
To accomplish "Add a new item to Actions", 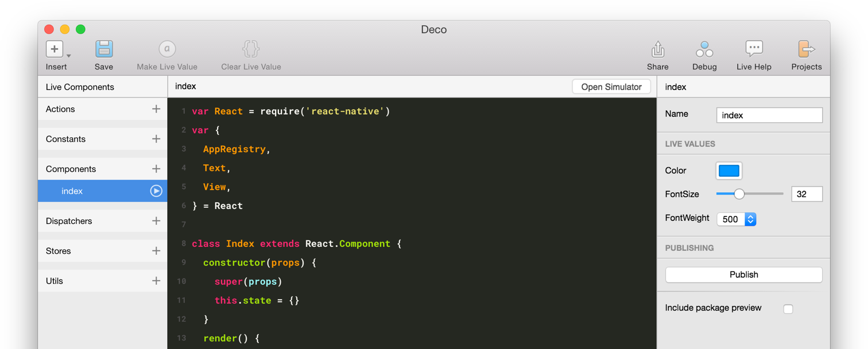I will (x=156, y=109).
